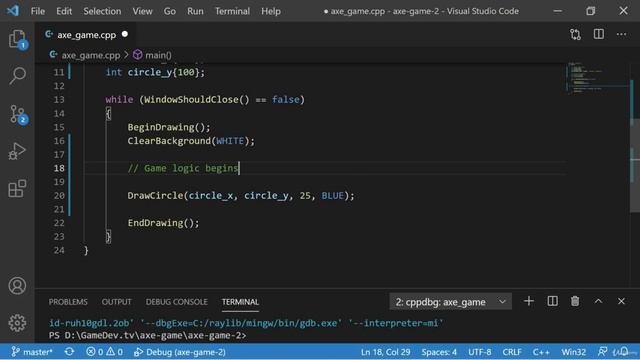Click 'int circle_y{100};' on line 11
This screenshot has width=640, height=360.
pos(155,72)
